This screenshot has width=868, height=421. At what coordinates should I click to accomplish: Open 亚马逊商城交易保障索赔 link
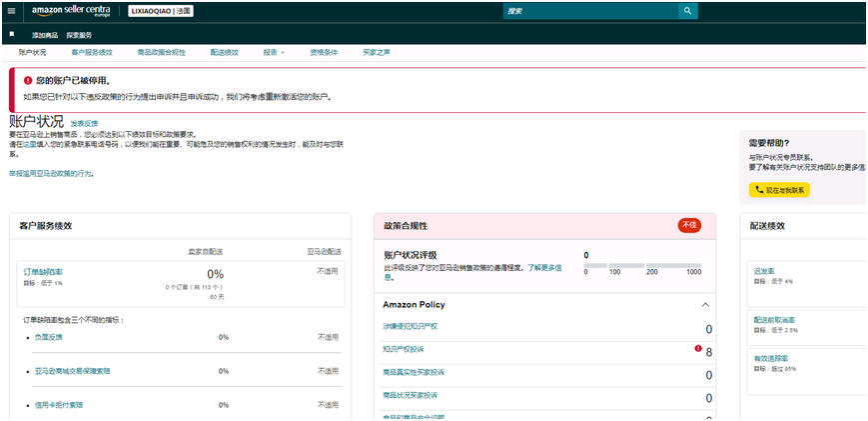point(72,371)
